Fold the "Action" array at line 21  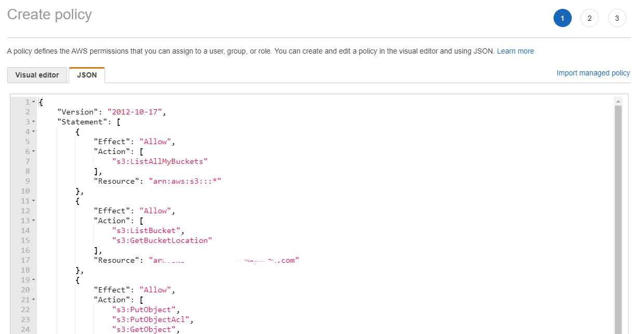[x=34, y=300]
